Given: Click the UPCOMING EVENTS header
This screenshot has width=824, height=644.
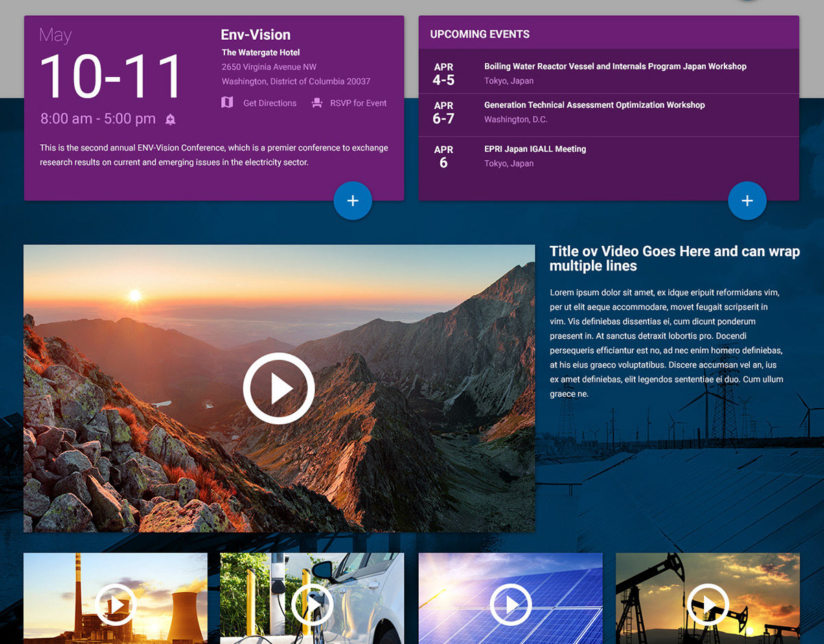Looking at the screenshot, I should click(x=480, y=34).
